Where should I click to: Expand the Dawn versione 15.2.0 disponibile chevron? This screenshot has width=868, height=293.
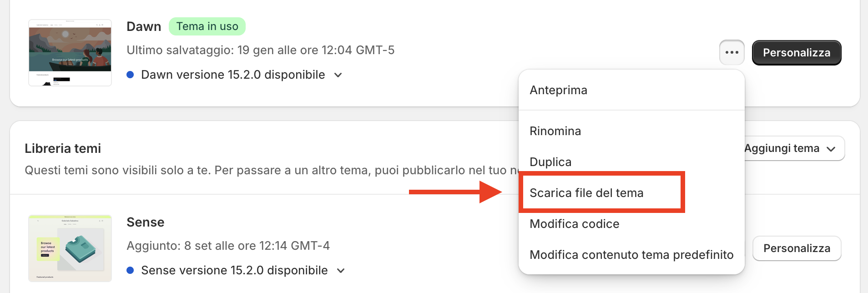pyautogui.click(x=338, y=75)
